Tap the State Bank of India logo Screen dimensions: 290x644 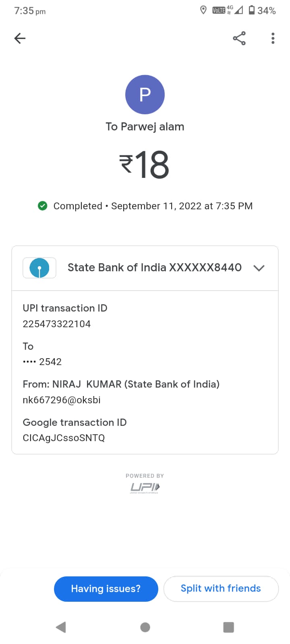[39, 268]
